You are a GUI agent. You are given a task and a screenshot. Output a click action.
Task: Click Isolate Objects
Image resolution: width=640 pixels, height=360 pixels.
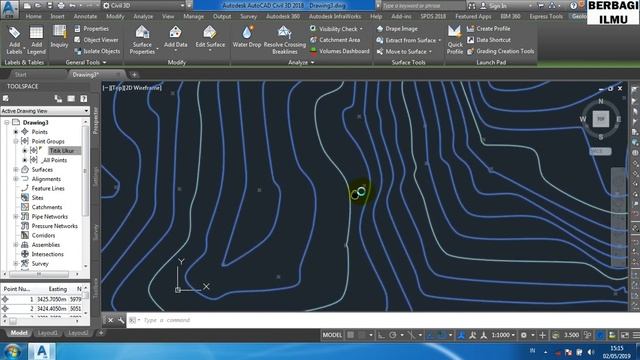[97, 51]
